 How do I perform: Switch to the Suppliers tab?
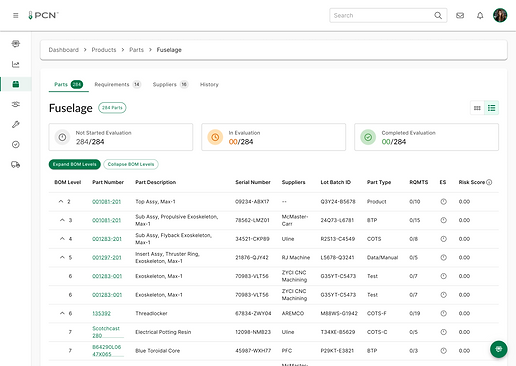(x=170, y=85)
